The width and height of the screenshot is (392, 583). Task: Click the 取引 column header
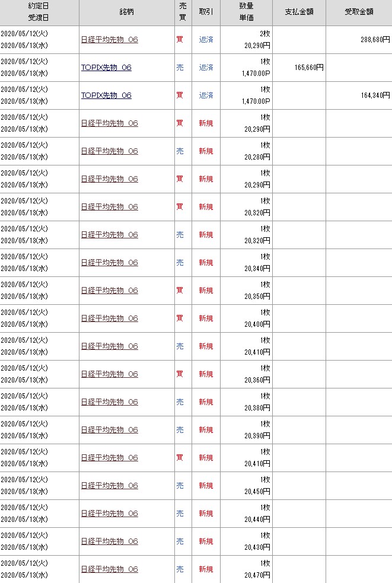click(x=206, y=12)
